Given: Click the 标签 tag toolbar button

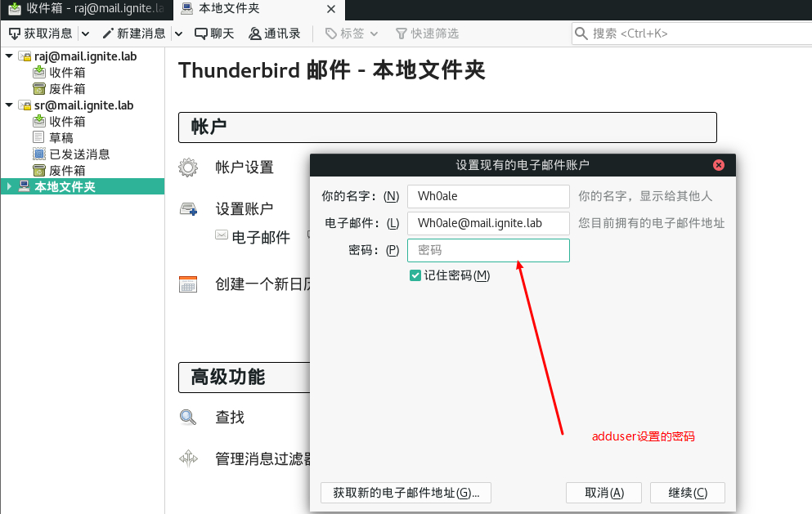Looking at the screenshot, I should pyautogui.click(x=345, y=34).
